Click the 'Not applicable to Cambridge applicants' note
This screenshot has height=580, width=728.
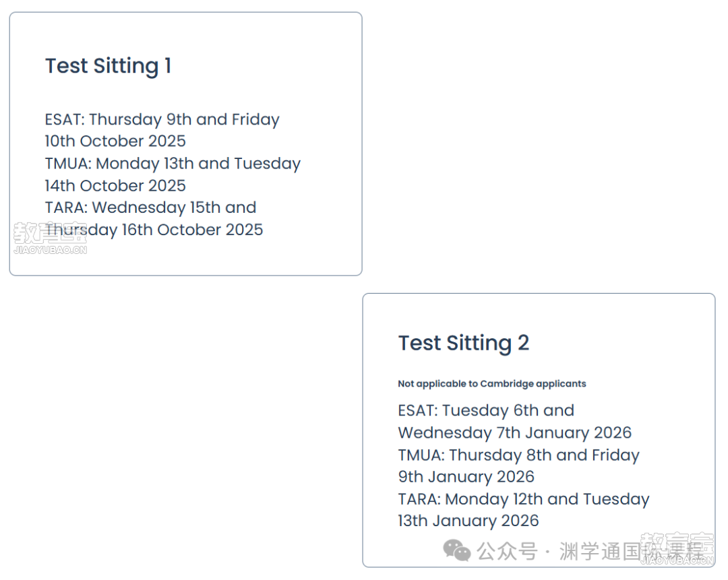tap(491, 384)
